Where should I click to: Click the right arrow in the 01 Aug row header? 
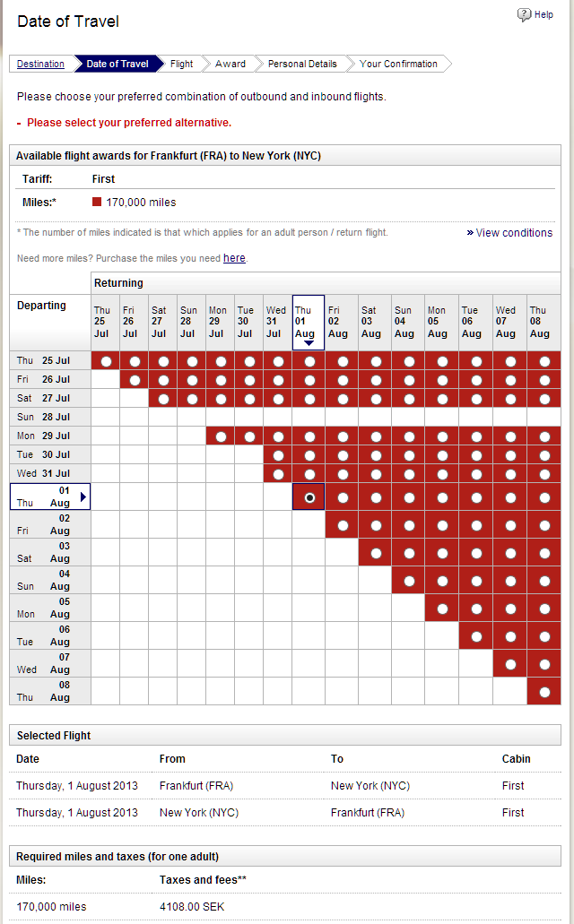coord(84,497)
